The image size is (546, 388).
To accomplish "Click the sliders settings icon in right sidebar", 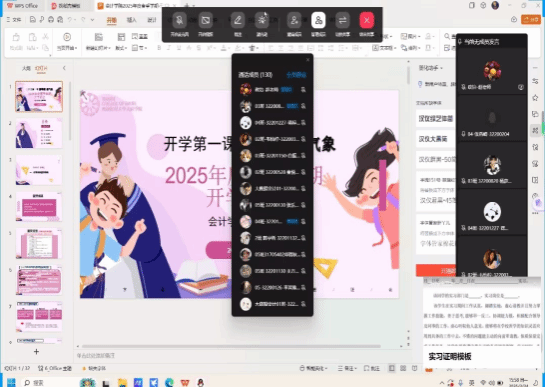I will pos(535,81).
